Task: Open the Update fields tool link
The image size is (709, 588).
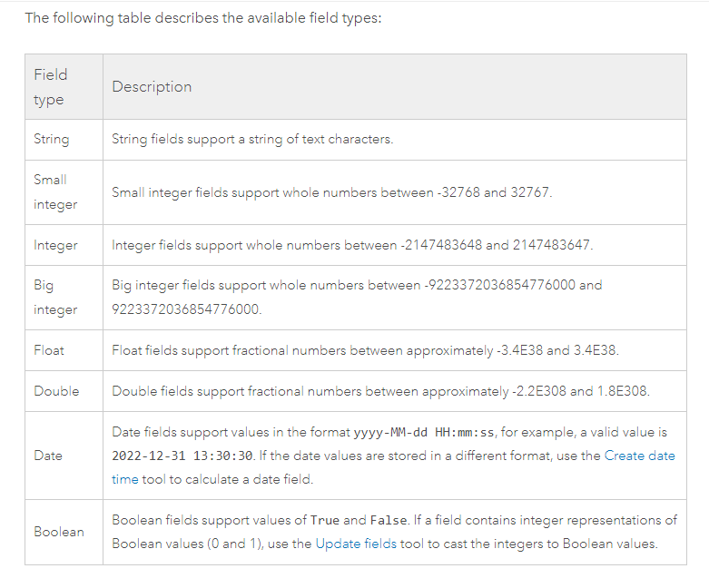Action: 350,544
